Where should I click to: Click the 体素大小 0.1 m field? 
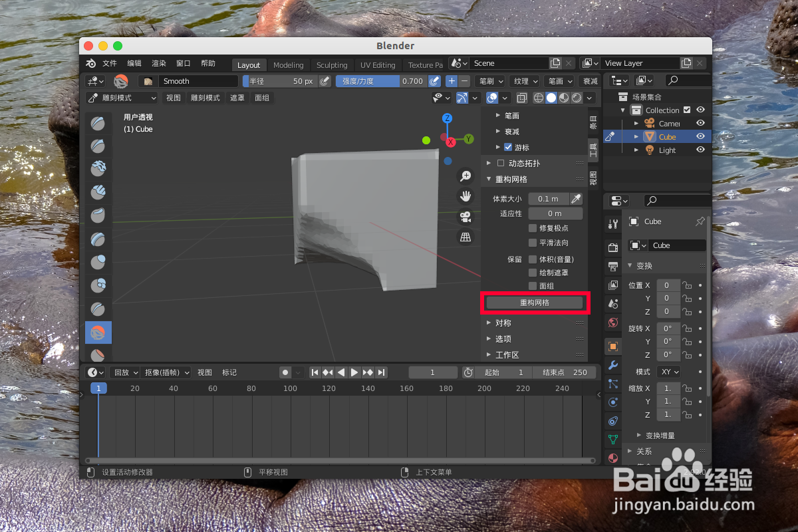click(x=549, y=199)
